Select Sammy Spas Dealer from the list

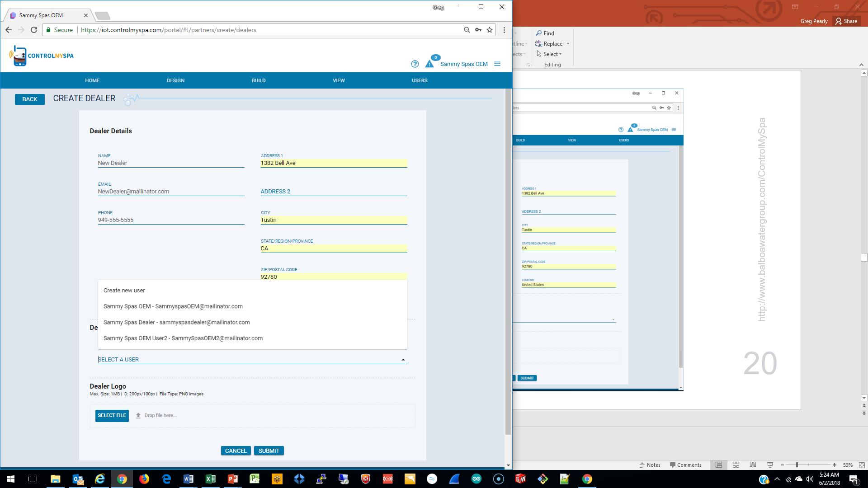[x=176, y=322]
